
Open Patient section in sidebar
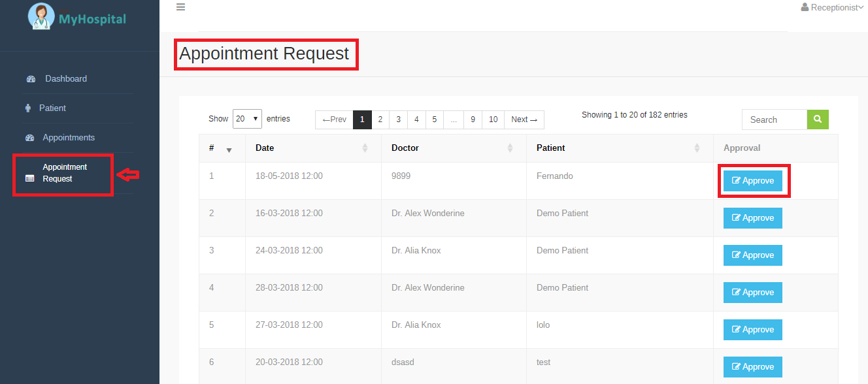tap(52, 108)
